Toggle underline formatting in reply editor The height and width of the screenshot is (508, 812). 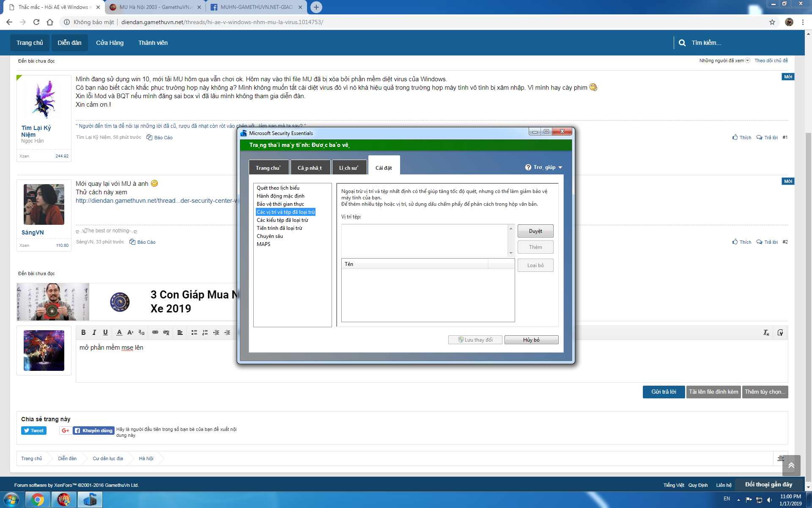105,333
